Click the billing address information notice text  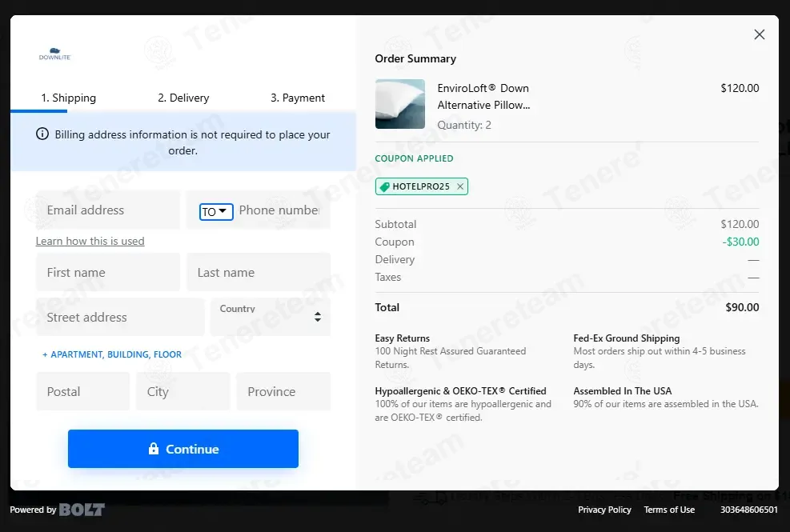tap(192, 142)
